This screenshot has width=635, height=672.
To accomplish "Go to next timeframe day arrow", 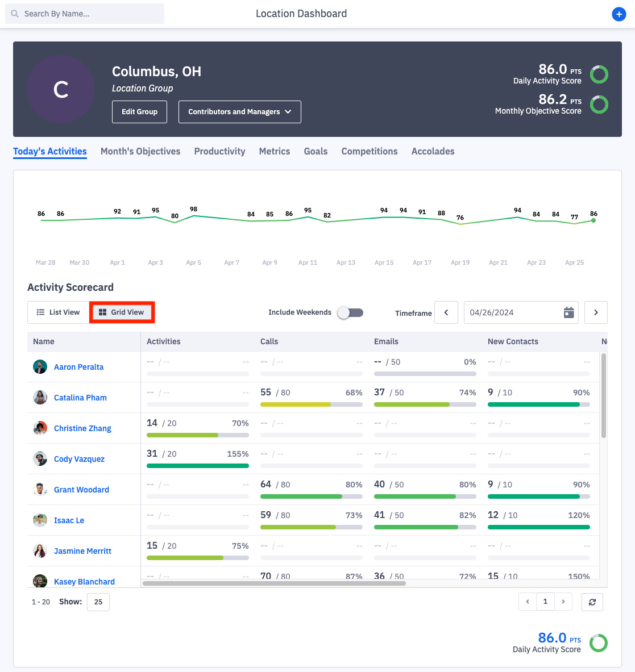I will (596, 312).
